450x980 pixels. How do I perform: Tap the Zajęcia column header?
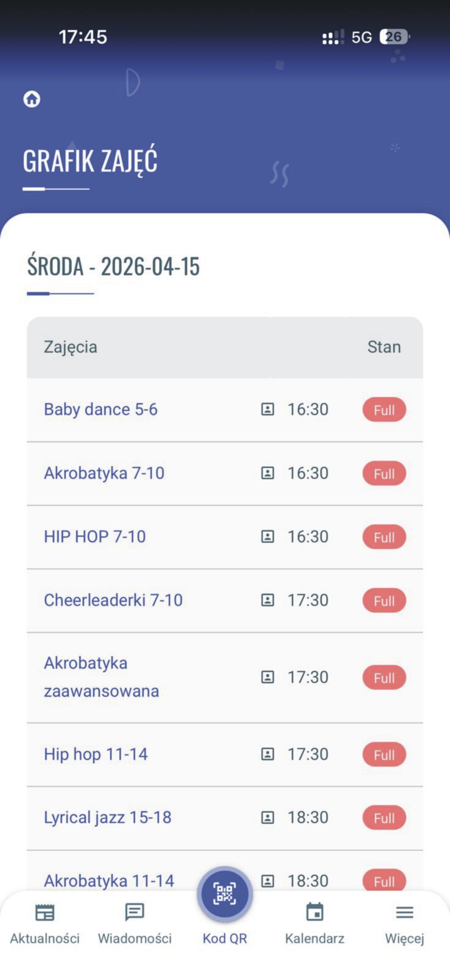[x=70, y=347]
